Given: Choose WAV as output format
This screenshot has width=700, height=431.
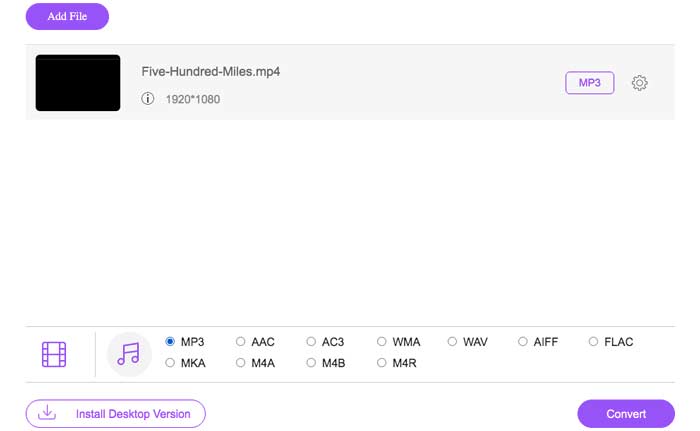Looking at the screenshot, I should click(x=452, y=342).
